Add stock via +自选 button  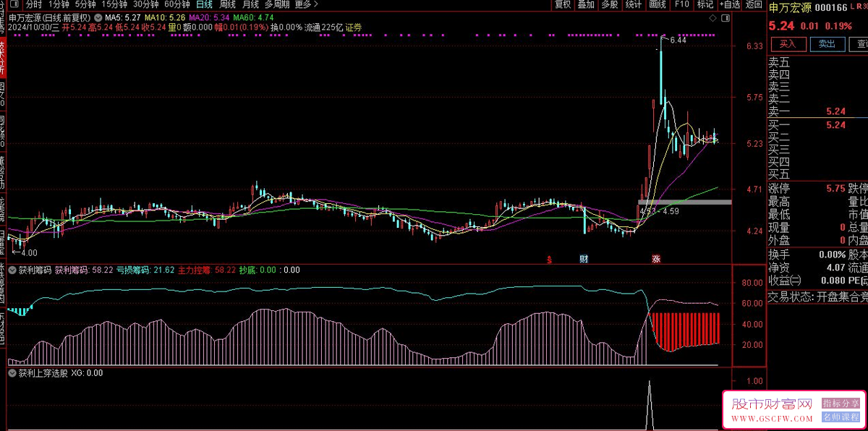point(730,4)
